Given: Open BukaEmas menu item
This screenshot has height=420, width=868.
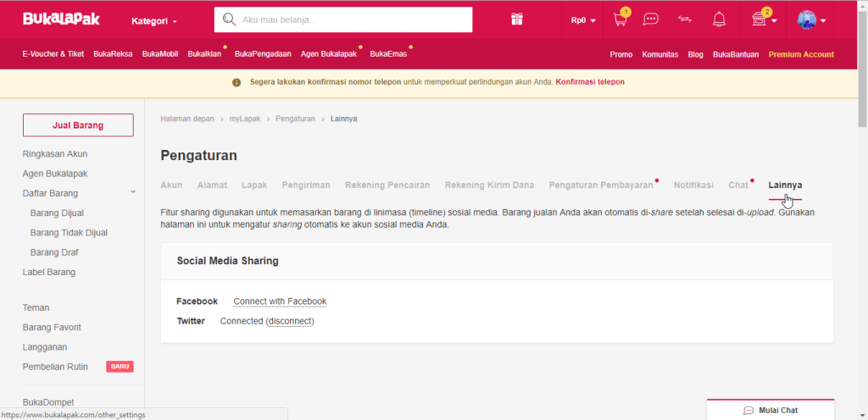Looking at the screenshot, I should click(388, 54).
